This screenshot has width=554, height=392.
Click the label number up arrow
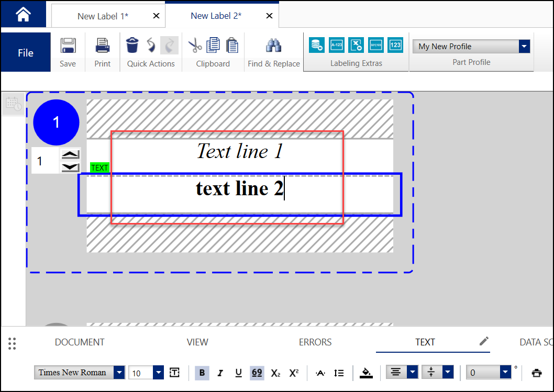click(71, 154)
